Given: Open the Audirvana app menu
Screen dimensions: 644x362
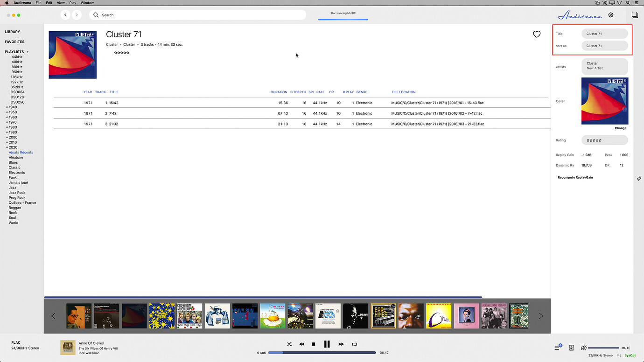Looking at the screenshot, I should pyautogui.click(x=22, y=3).
